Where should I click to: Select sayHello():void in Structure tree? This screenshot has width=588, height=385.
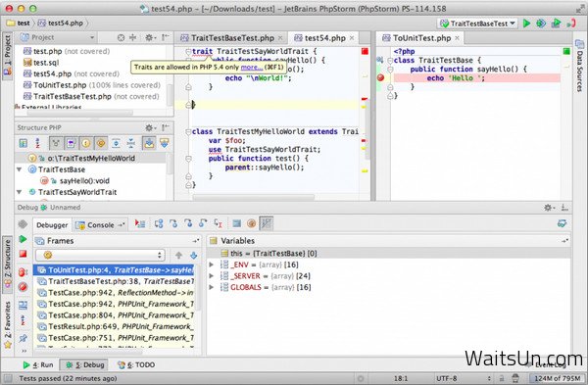(84, 180)
